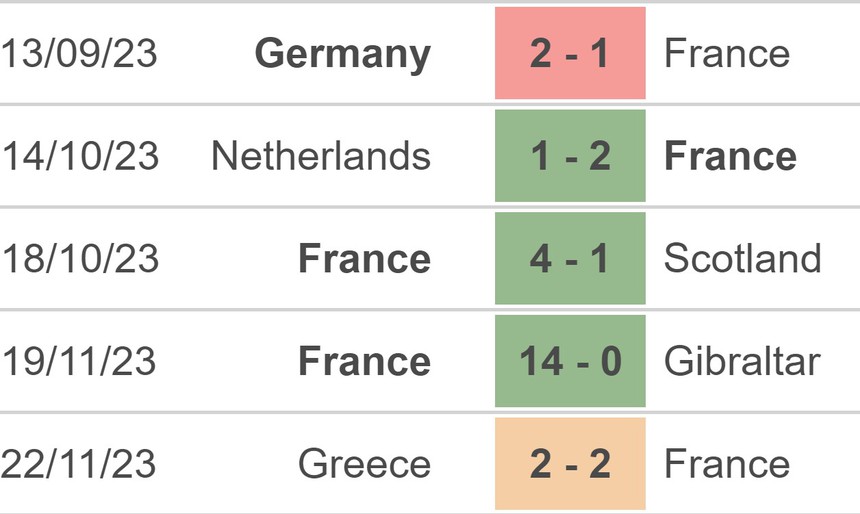Screen dimensions: 860x514
Task: Select the Greece team name
Action: point(364,464)
